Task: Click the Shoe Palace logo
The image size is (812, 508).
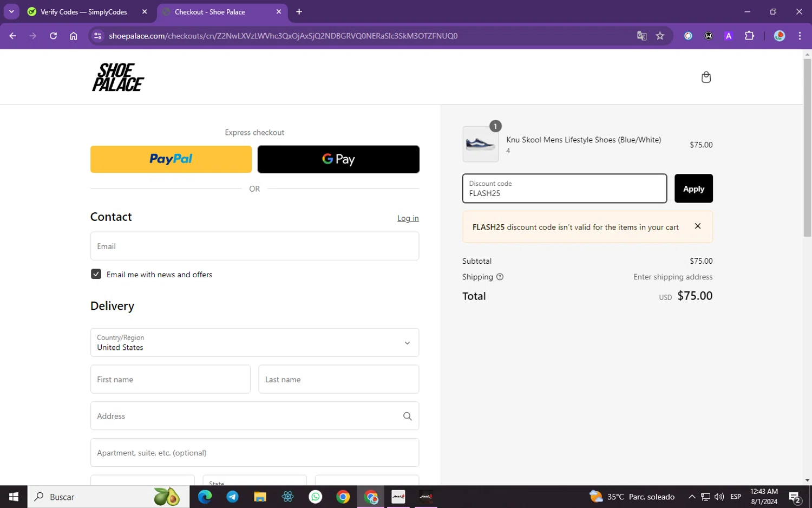Action: pos(118,77)
